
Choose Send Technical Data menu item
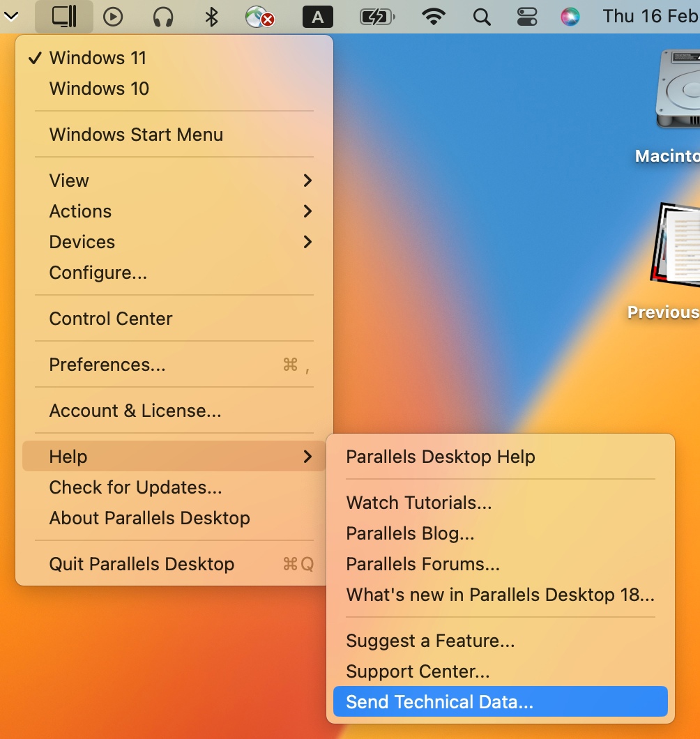click(x=439, y=702)
